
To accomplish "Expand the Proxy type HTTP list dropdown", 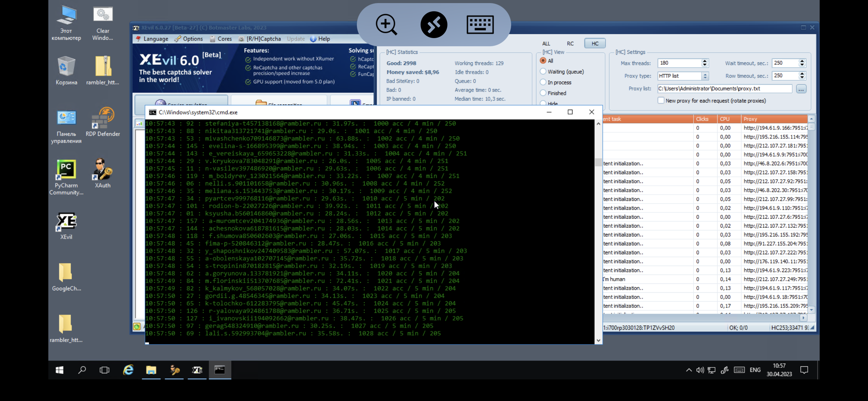I will point(705,76).
